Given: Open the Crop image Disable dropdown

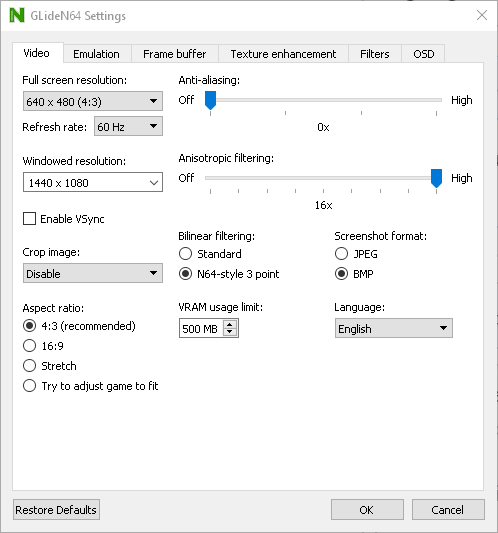Looking at the screenshot, I should [x=93, y=273].
